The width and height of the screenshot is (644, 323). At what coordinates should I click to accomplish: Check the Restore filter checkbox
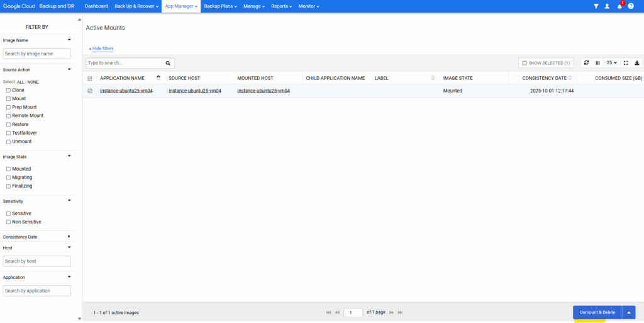[x=8, y=125]
